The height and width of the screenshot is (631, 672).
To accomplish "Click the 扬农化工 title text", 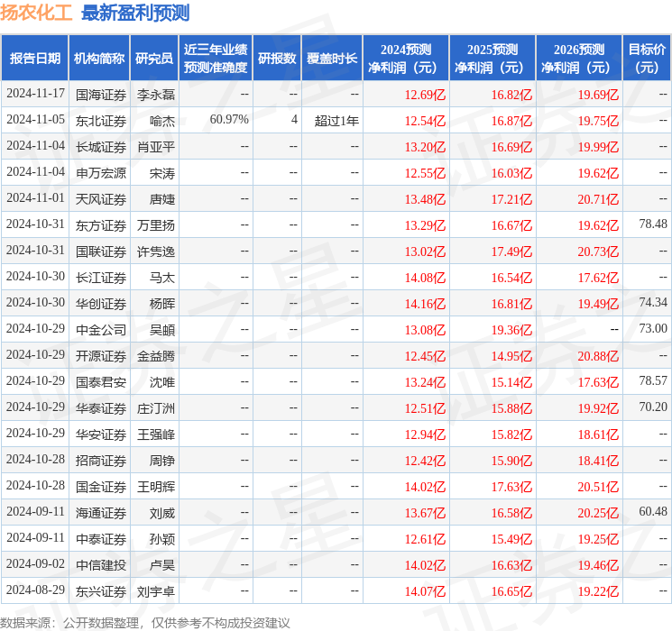I will point(36,13).
